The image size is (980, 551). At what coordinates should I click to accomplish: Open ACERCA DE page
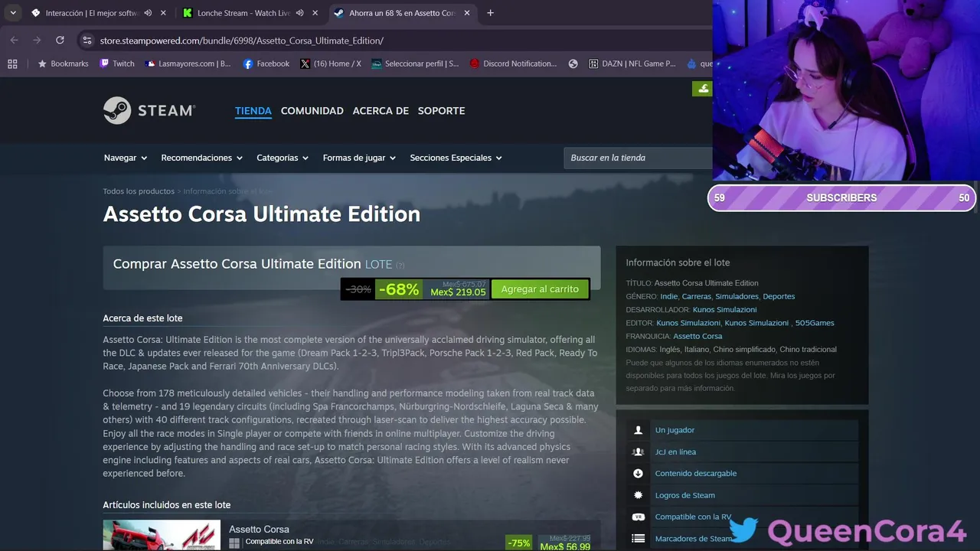click(x=381, y=111)
